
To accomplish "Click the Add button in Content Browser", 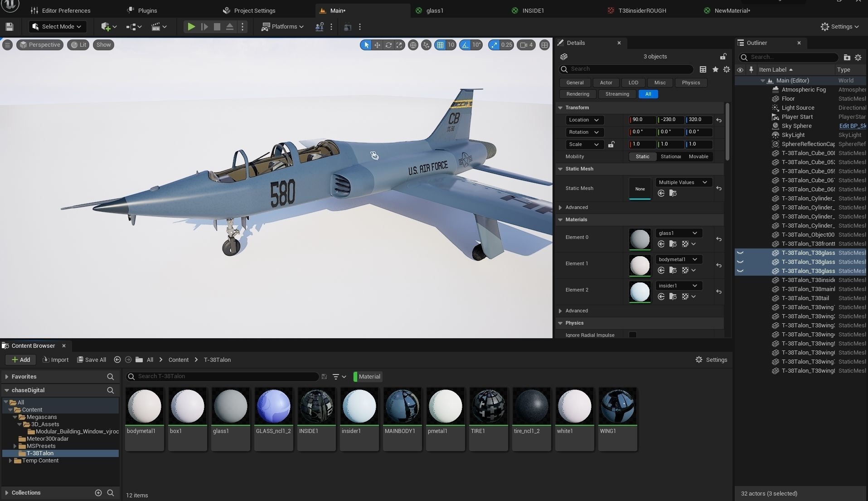I will 21,360.
